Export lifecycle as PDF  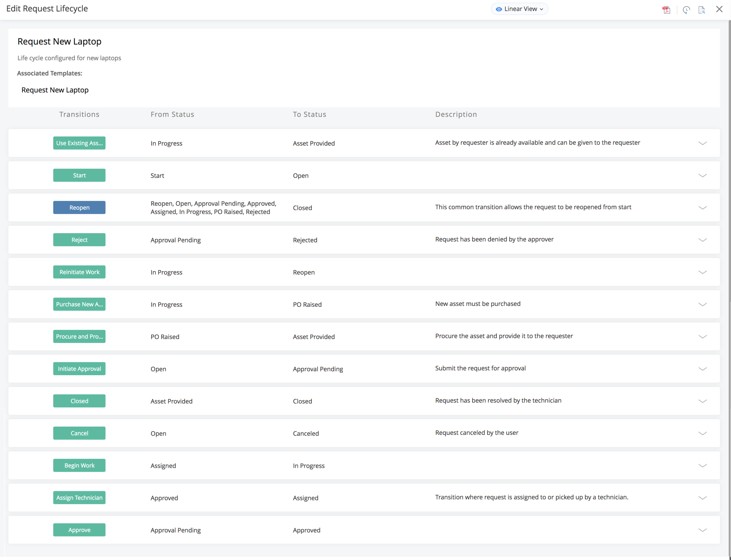click(x=666, y=9)
